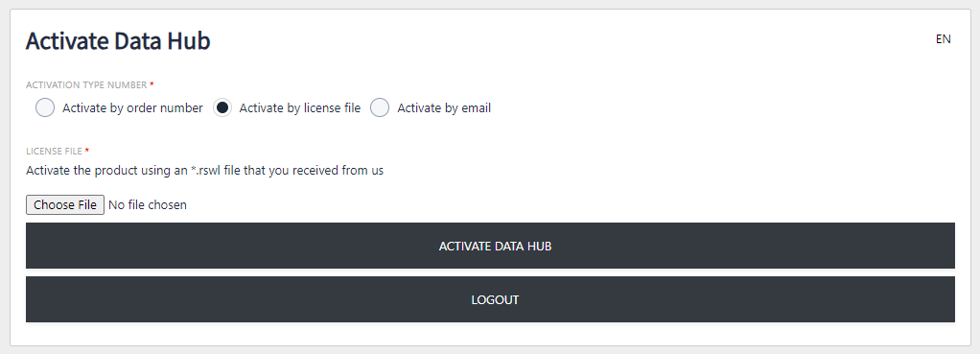
Task: Click the LOGOUT button
Action: click(x=490, y=299)
